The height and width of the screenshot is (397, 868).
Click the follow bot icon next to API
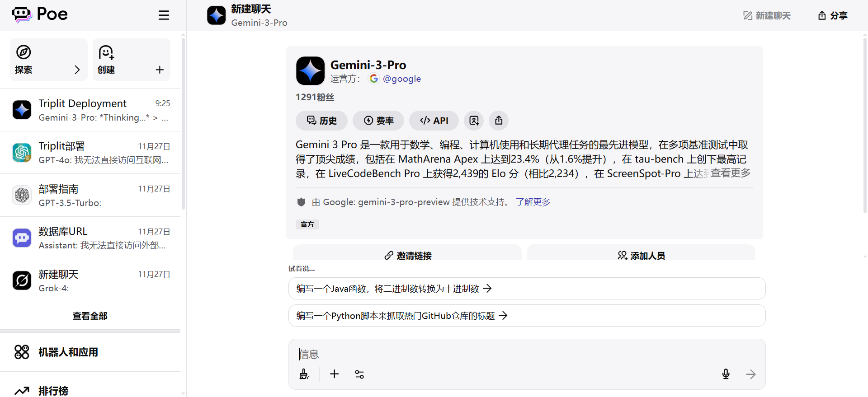click(x=474, y=121)
